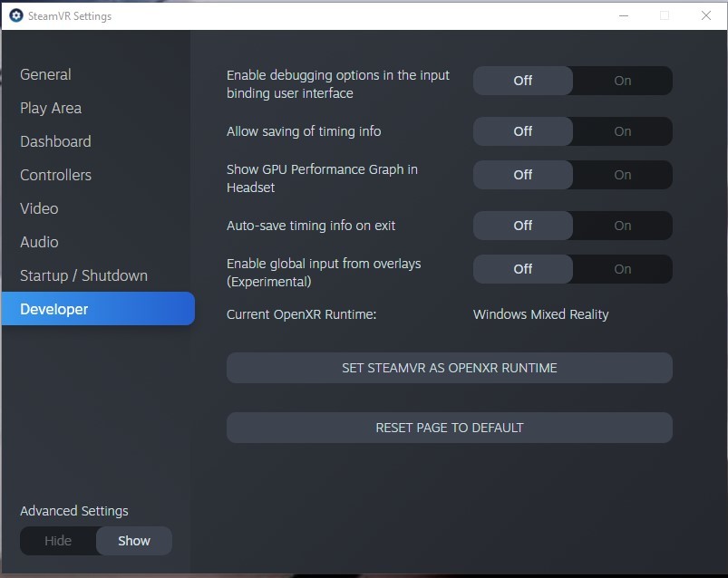Click the Advanced Settings label

74,511
